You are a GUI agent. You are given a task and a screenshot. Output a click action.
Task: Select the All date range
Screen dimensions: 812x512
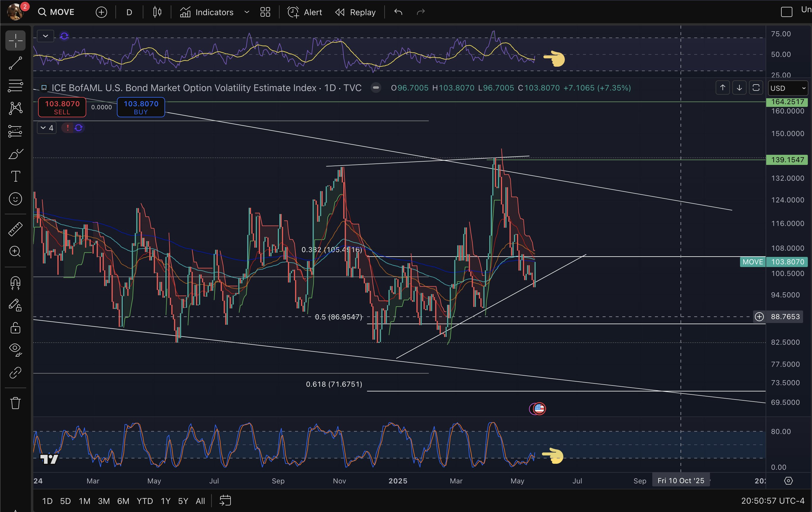click(200, 501)
